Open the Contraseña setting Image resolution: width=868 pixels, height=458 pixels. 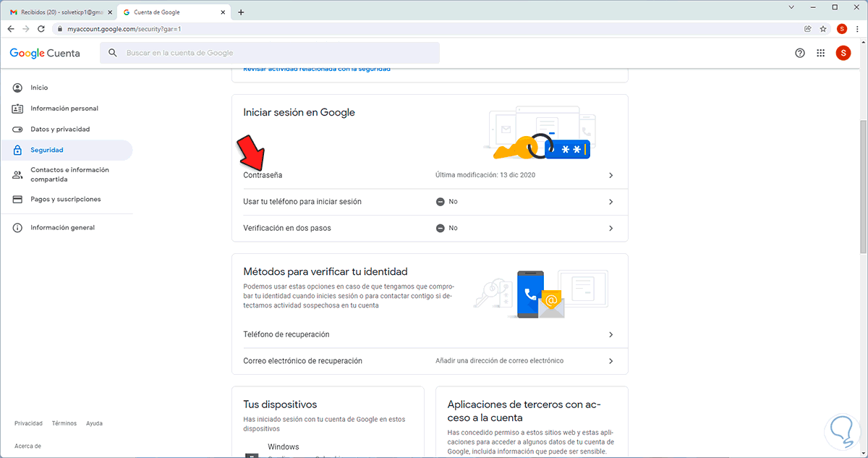(430, 176)
